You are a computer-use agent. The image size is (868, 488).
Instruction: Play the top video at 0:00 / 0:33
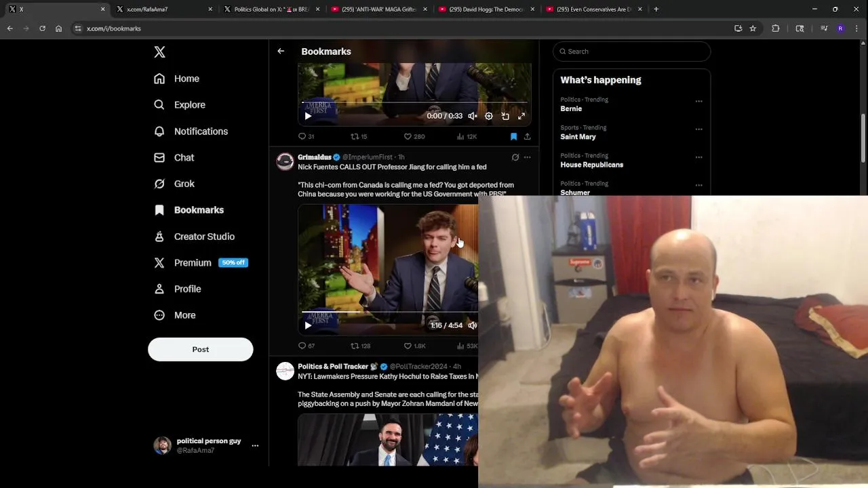[308, 116]
